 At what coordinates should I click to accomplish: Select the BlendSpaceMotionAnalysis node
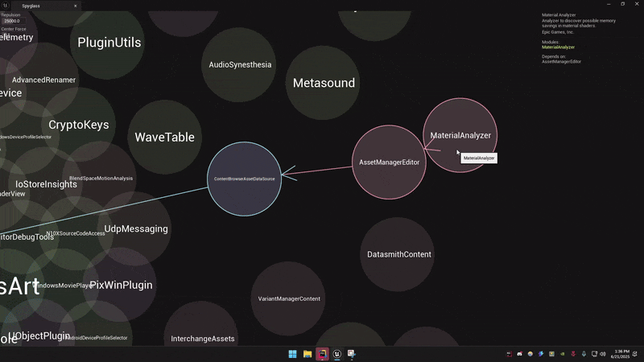(x=100, y=179)
